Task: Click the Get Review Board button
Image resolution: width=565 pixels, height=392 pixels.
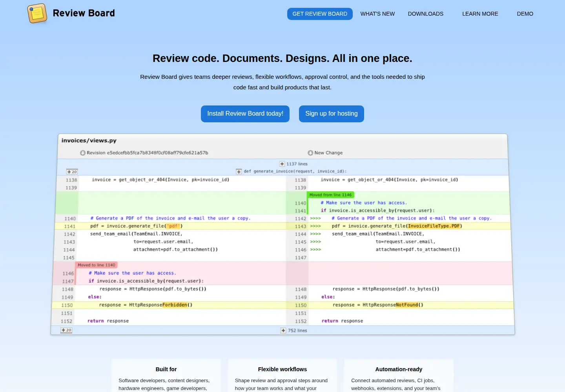Action: 320,14
